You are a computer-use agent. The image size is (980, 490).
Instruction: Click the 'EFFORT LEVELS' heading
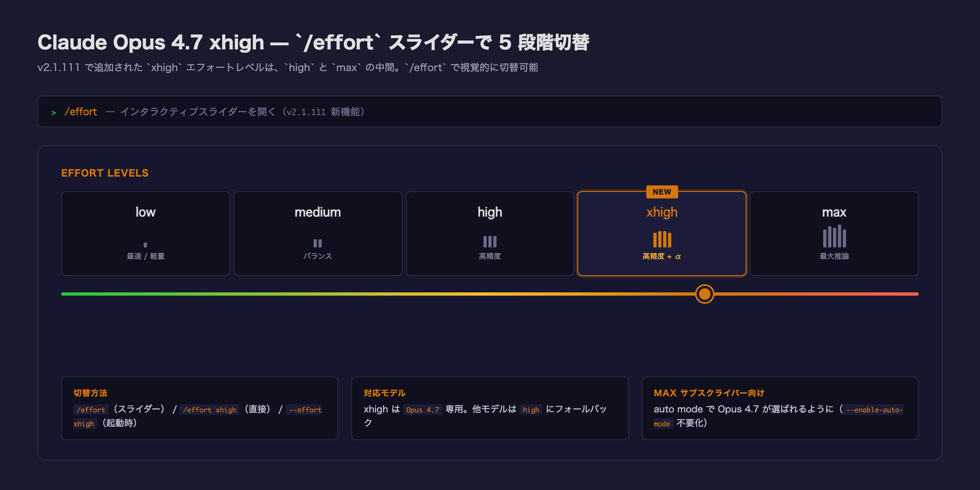click(x=105, y=173)
